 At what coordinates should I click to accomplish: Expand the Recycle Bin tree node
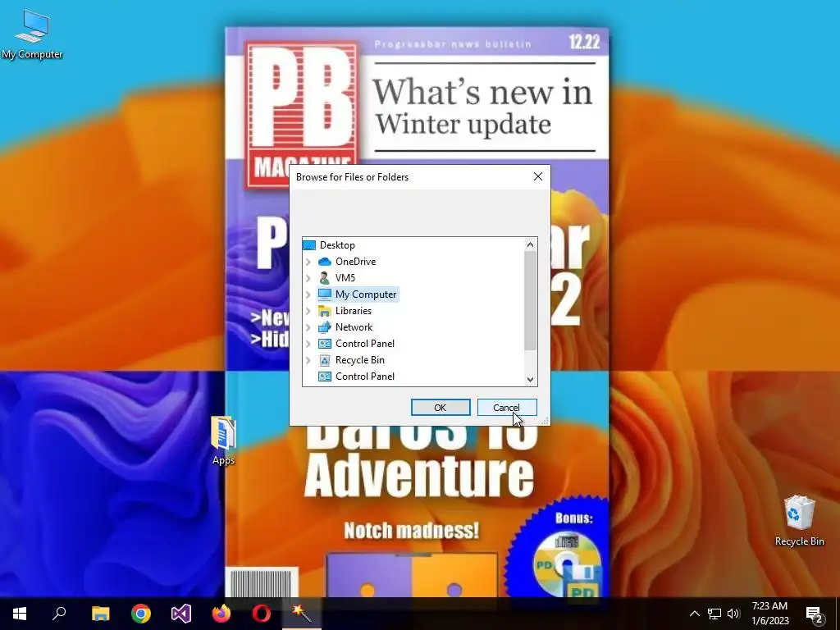pyautogui.click(x=308, y=361)
